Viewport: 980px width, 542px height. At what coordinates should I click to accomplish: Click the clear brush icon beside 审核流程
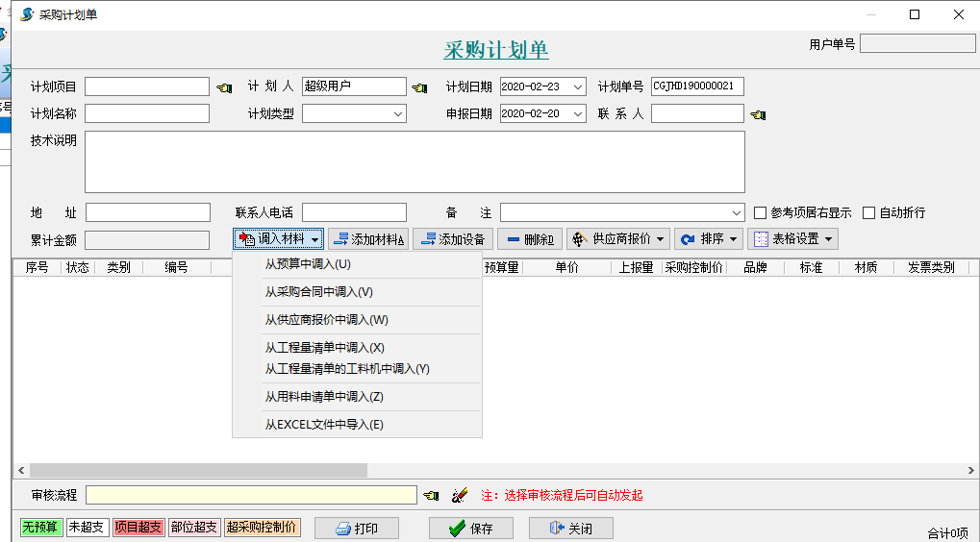pos(460,496)
